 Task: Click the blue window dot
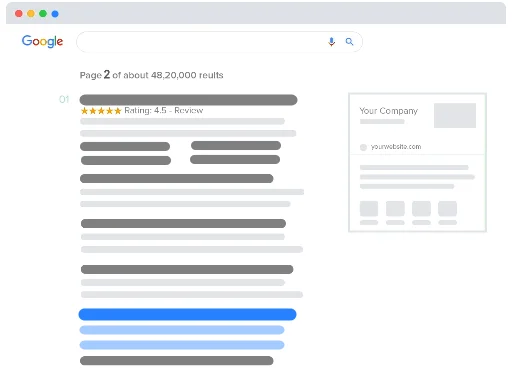coord(55,14)
